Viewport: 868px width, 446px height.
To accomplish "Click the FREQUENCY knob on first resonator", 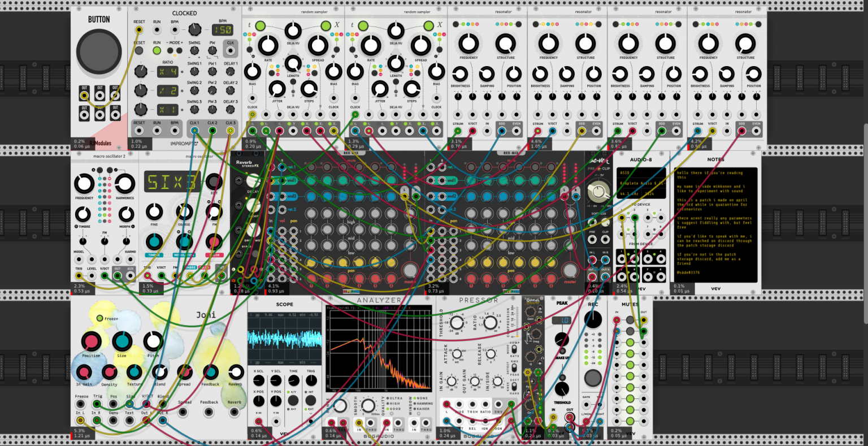I will click(468, 44).
